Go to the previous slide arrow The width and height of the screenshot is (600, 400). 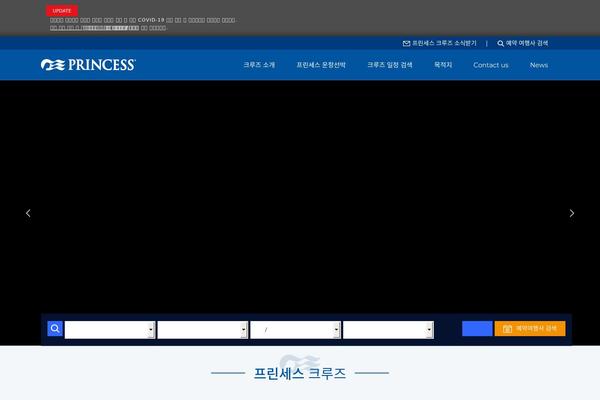28,213
